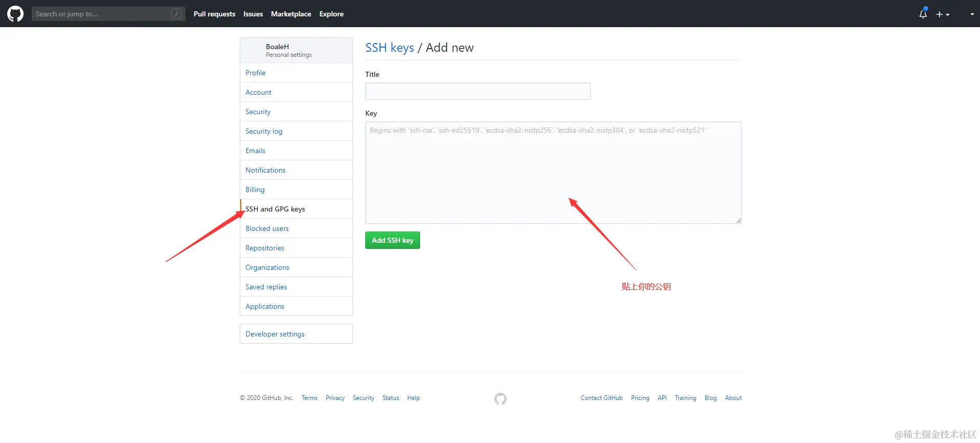This screenshot has width=980, height=443.
Task: Click into the Title input field
Action: pos(477,91)
